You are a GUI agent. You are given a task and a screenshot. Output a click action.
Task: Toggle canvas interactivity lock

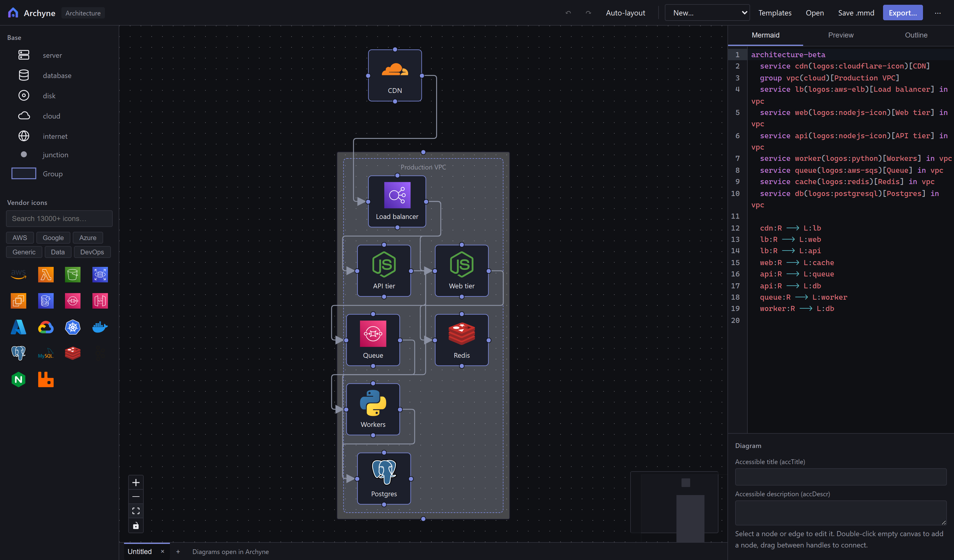tap(136, 525)
